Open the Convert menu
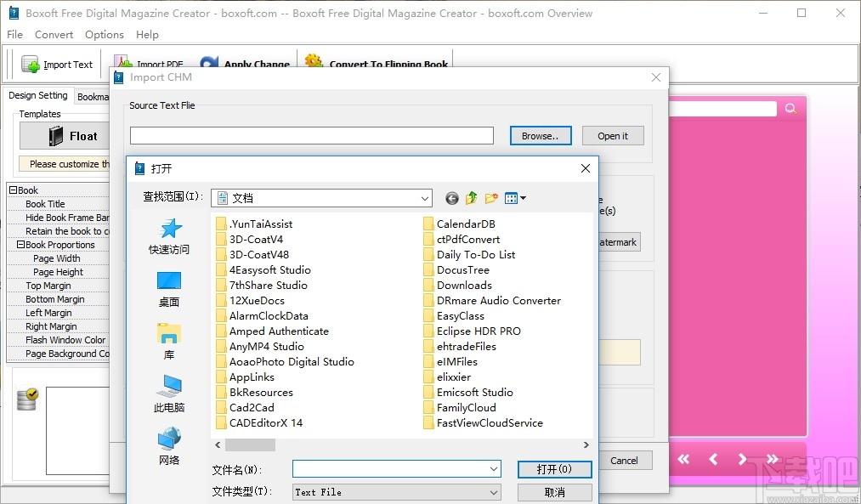The height and width of the screenshot is (504, 861). [54, 35]
